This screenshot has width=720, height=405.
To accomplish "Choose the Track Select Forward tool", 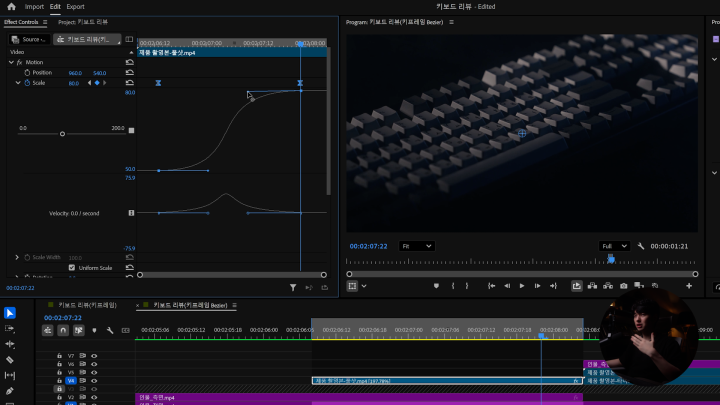I will coord(10,328).
